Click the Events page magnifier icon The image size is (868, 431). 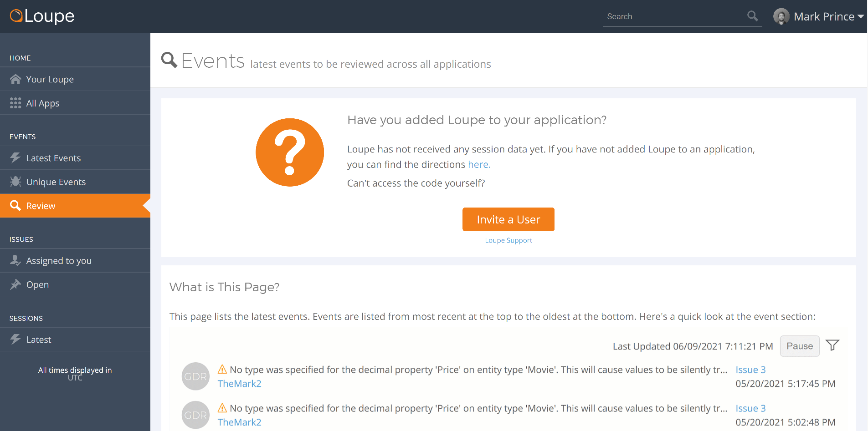pyautogui.click(x=169, y=60)
